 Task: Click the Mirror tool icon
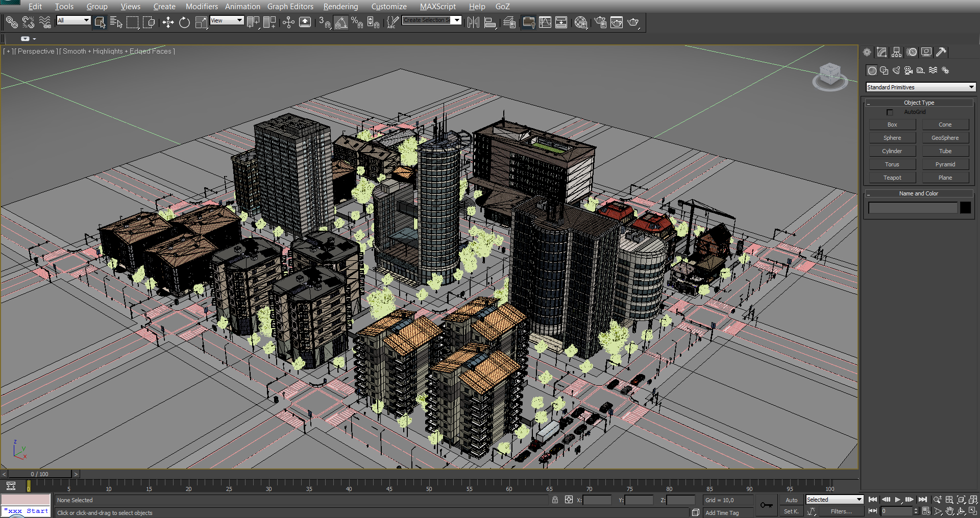[x=473, y=22]
